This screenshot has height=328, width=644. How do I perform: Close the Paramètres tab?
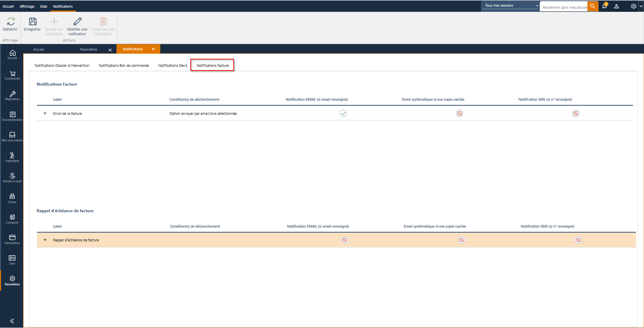[110, 50]
